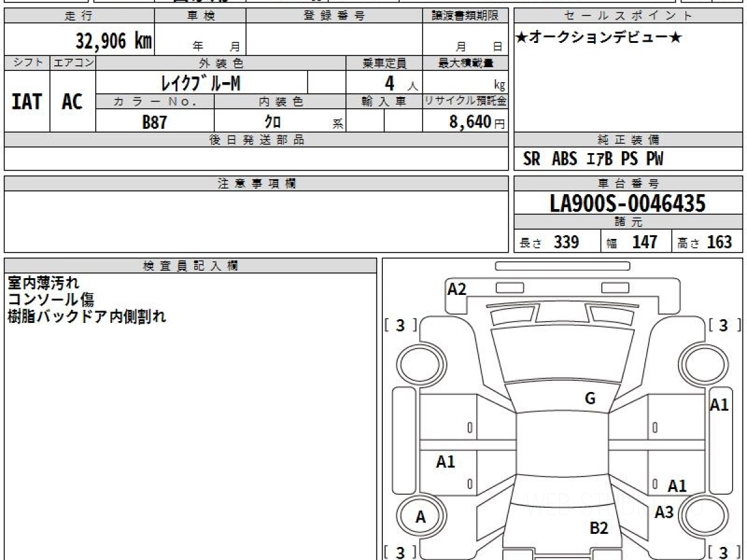
Task: Click the 輸入車 header
Action: coord(384,101)
